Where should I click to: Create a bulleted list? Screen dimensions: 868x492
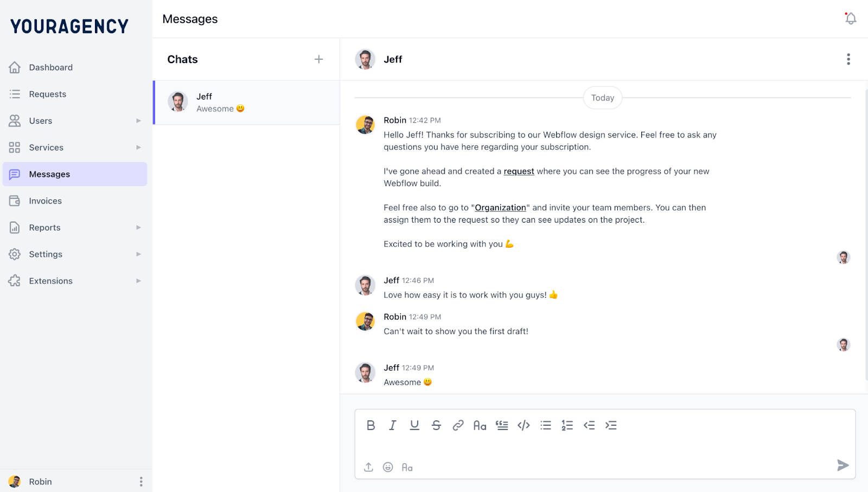point(545,425)
